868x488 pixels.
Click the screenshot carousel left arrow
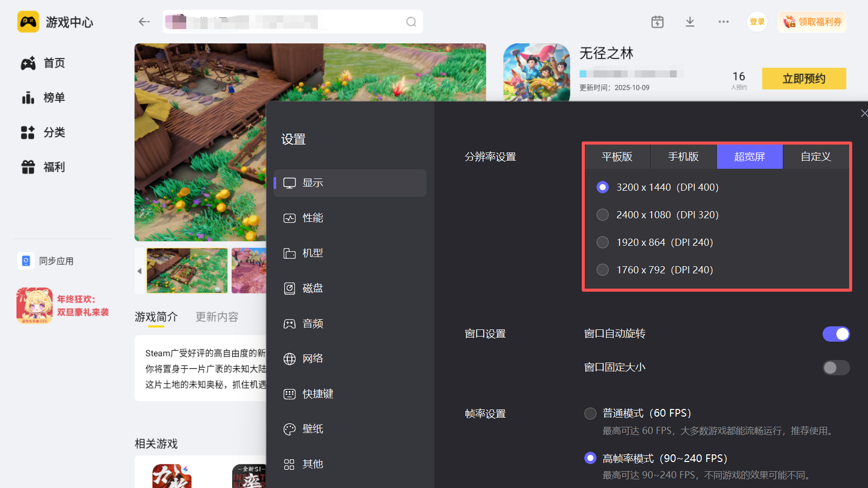coord(139,271)
